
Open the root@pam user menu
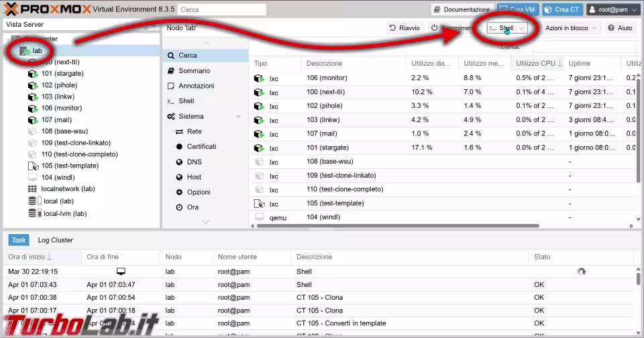(x=614, y=9)
